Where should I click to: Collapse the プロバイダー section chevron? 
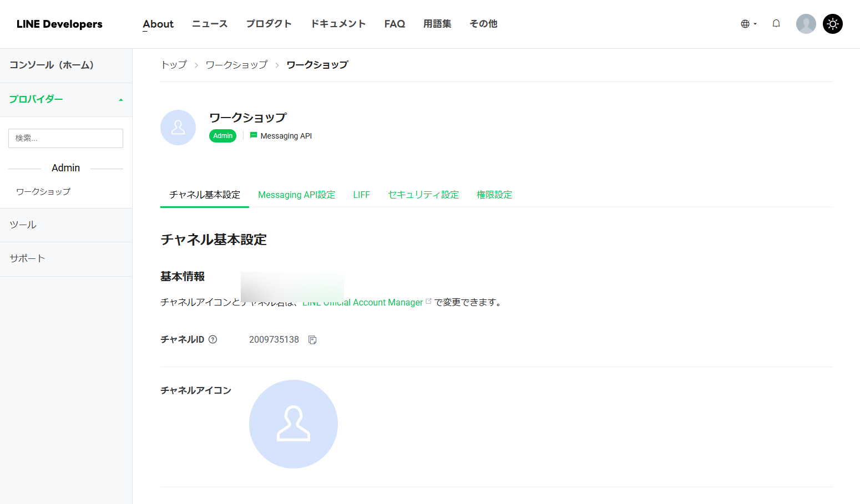(120, 100)
